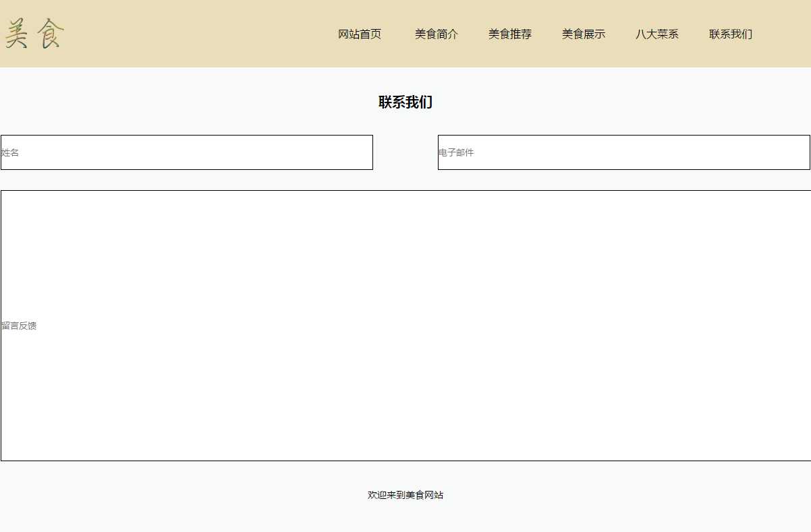Click the 留言反馈 placeholder text

click(19, 326)
